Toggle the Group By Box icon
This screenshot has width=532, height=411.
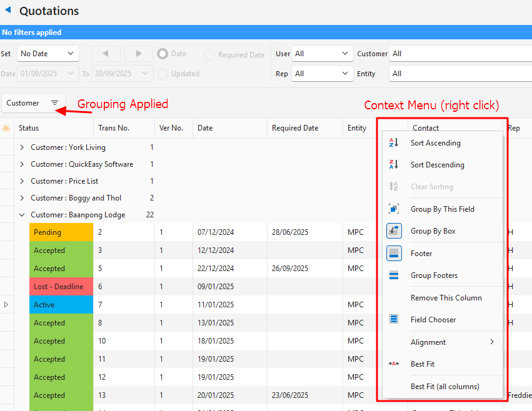pos(394,231)
